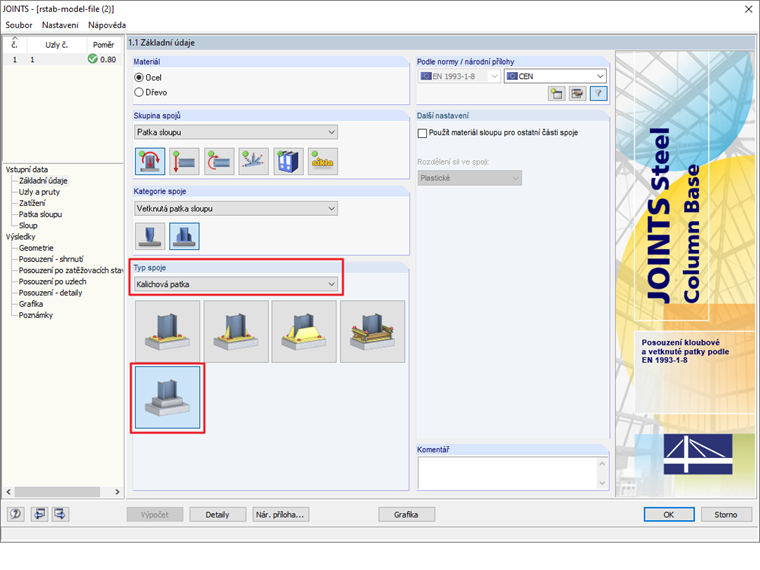Select the Dřevo material radio button

139,92
